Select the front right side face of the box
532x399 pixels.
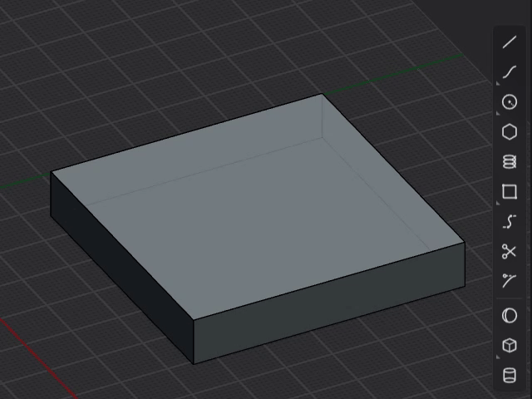point(329,303)
